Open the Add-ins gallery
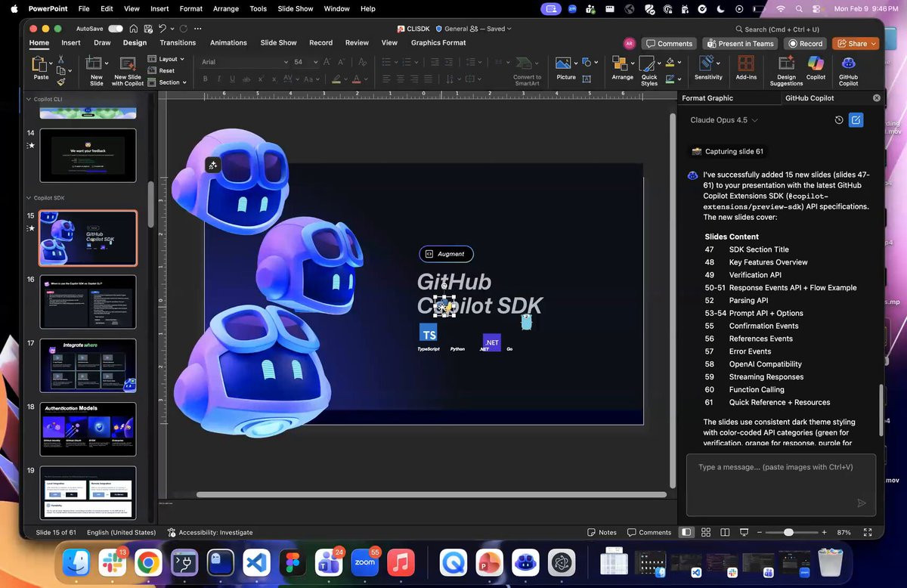This screenshot has width=907, height=588. click(x=746, y=67)
